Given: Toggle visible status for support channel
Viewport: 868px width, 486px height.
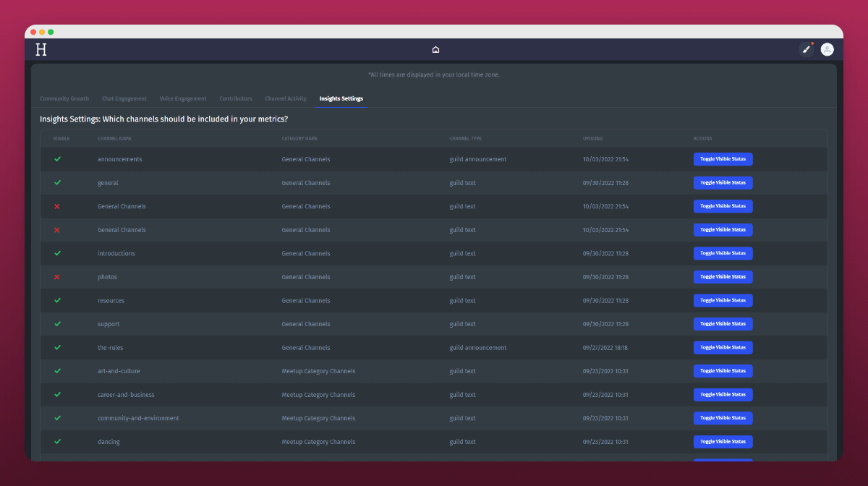Looking at the screenshot, I should 723,324.
